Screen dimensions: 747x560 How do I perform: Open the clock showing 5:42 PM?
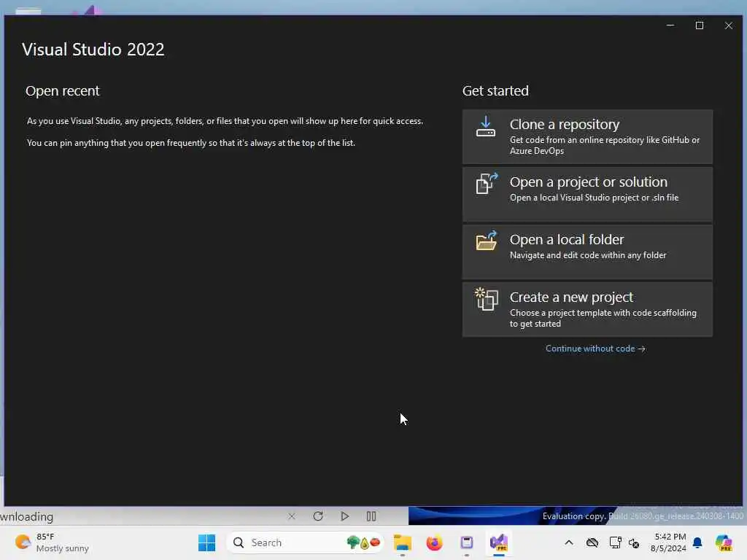pos(668,542)
